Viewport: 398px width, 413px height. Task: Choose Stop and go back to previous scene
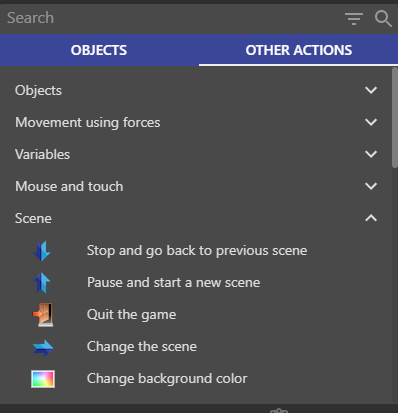(x=197, y=251)
